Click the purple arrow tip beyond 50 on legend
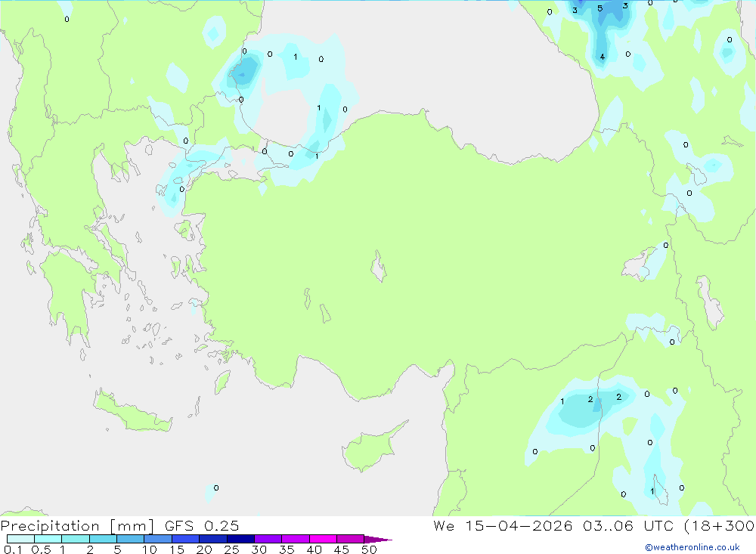 (x=377, y=539)
